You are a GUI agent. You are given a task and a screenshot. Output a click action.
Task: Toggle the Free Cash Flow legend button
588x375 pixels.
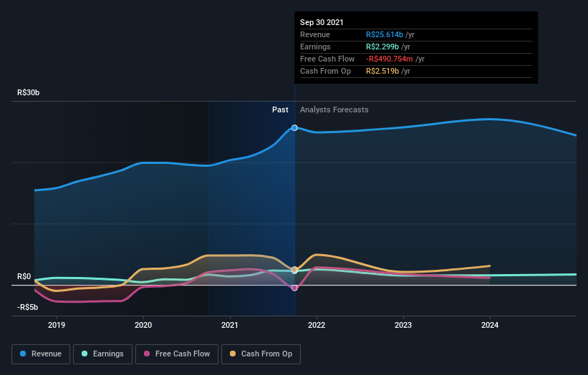click(x=177, y=354)
